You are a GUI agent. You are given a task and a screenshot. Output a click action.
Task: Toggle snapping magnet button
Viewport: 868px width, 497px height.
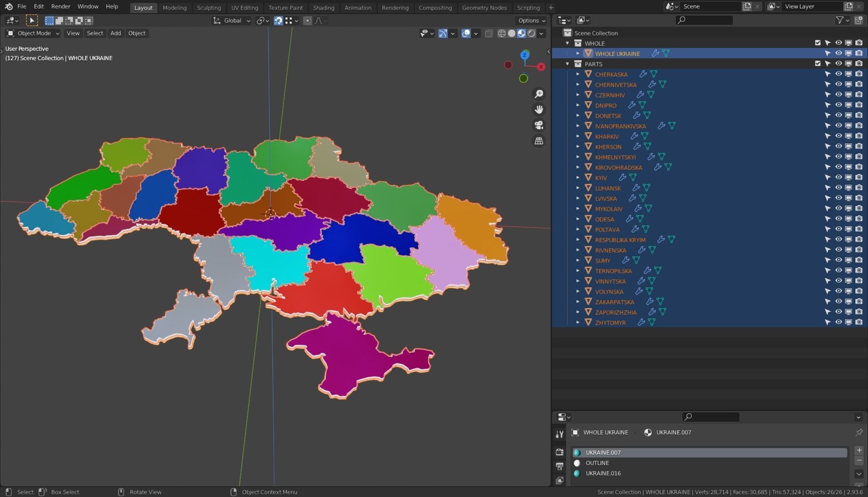pos(278,21)
